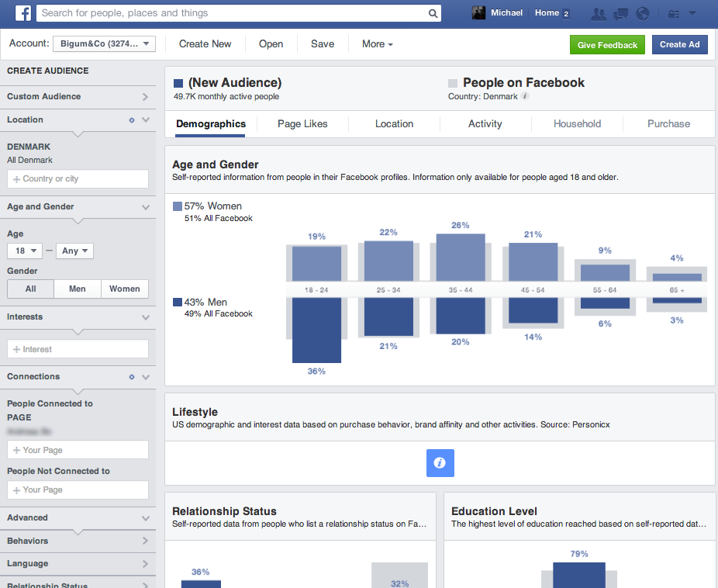Go to Home link in top bar
Screen dimensions: 718x588
point(547,13)
